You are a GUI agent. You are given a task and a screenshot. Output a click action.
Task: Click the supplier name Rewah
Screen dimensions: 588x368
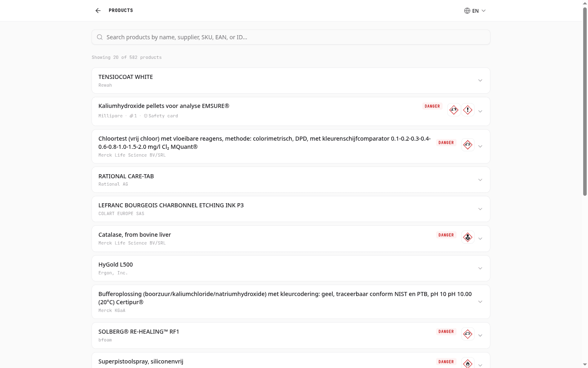click(105, 85)
